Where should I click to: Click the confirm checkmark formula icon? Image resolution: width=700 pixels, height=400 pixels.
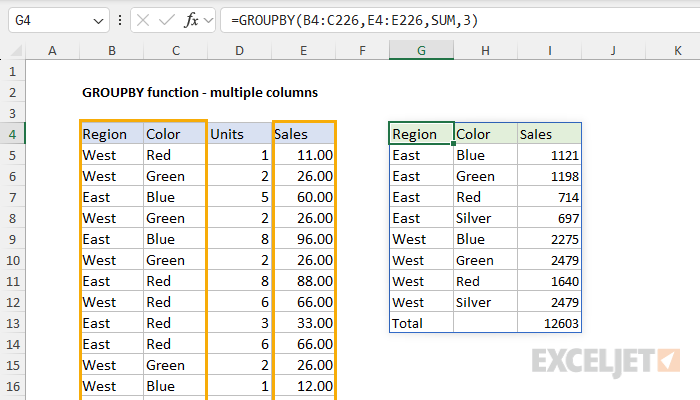167,20
